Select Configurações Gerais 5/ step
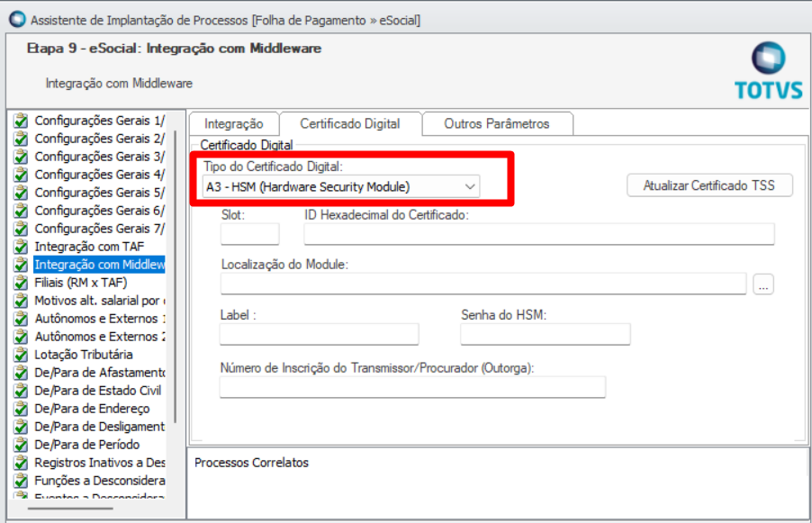The image size is (812, 523). (99, 193)
